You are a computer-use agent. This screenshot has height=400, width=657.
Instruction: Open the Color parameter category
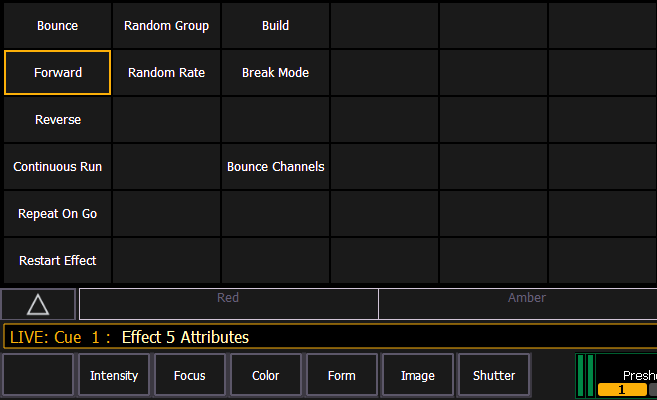[265, 376]
